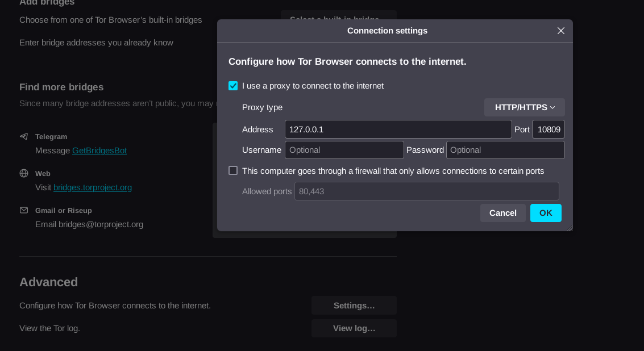Viewport: 644px width, 351px height.
Task: Open Advanced connection Settings button
Action: pos(354,306)
